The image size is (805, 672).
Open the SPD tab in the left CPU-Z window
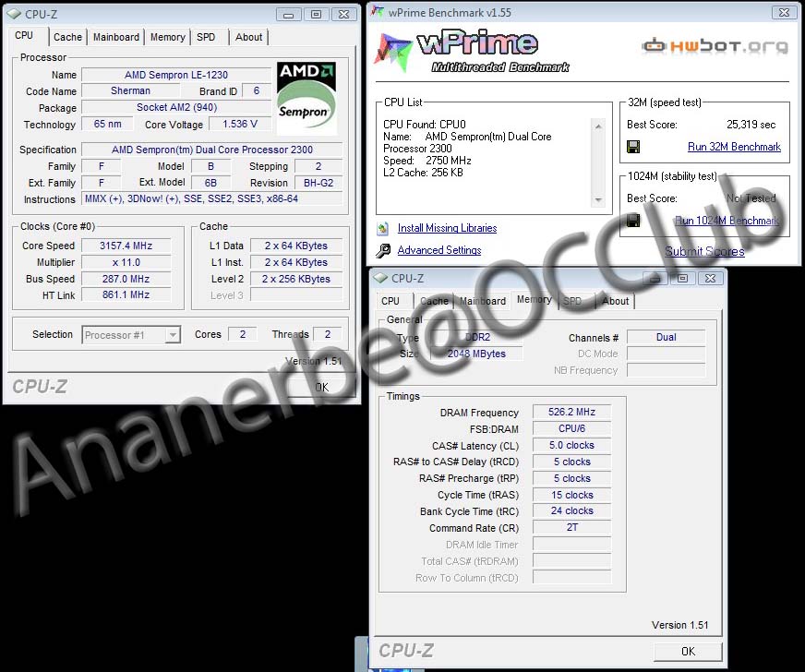click(206, 37)
